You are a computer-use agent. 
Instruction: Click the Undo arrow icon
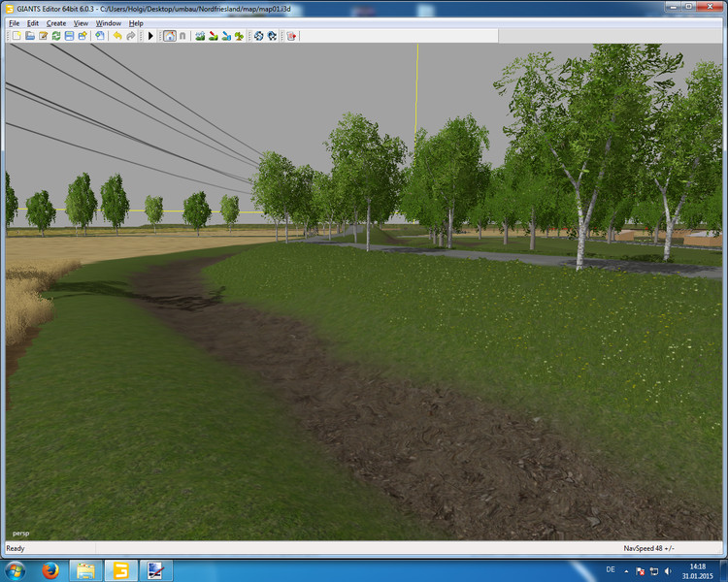point(117,36)
